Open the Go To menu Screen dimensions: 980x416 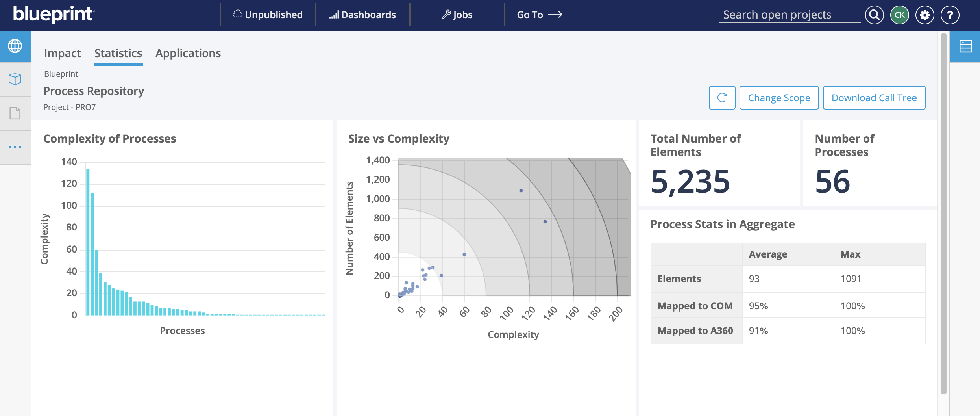(539, 15)
